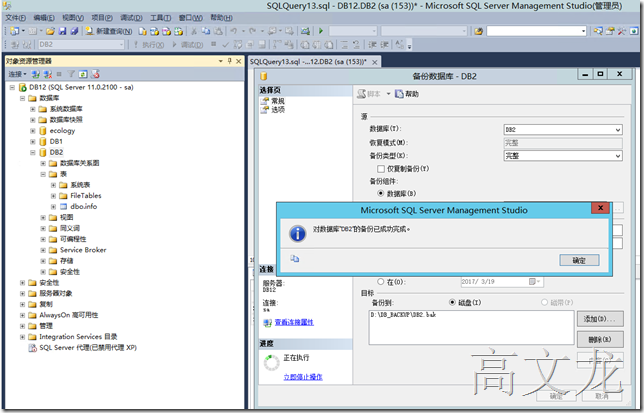Click the Analysis Services DMX Query icon
The image size is (644, 413).
(166, 31)
